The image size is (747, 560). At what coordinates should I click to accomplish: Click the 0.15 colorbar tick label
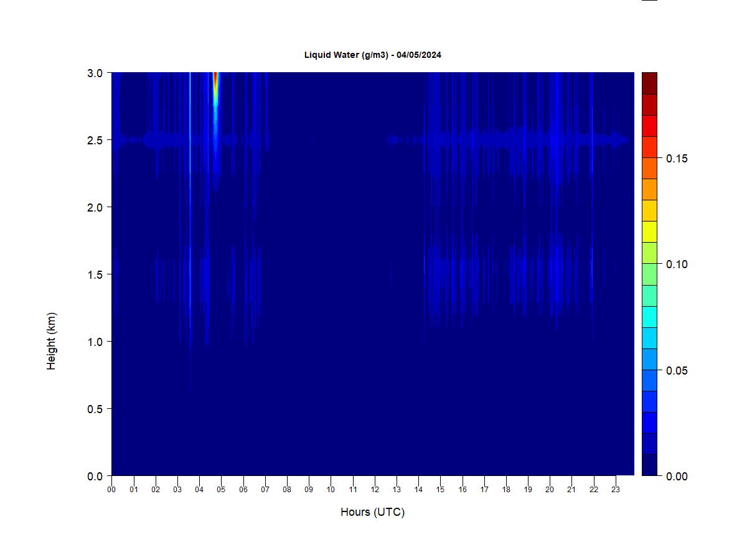point(677,159)
